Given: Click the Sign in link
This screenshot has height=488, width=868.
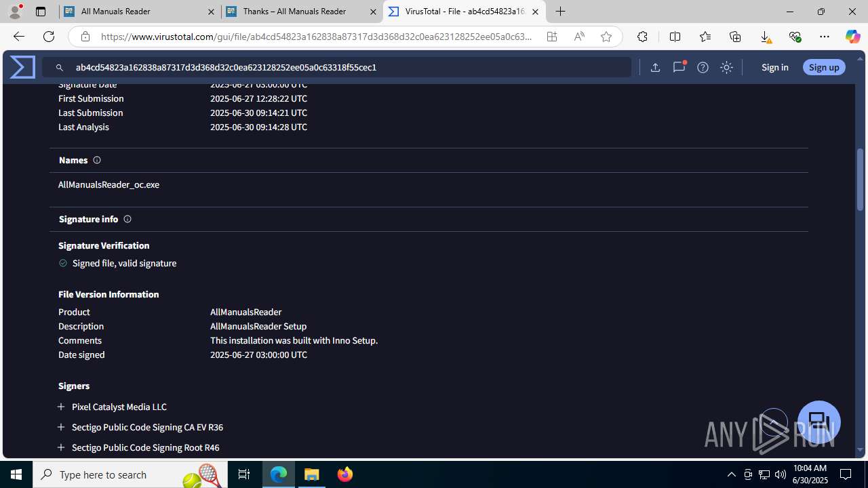Looking at the screenshot, I should point(774,67).
